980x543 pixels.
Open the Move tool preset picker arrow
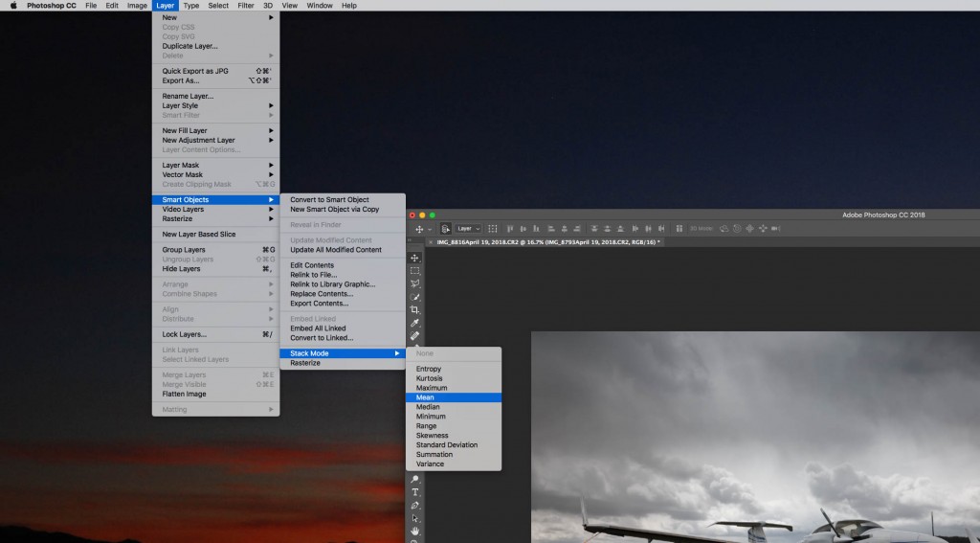coord(430,229)
